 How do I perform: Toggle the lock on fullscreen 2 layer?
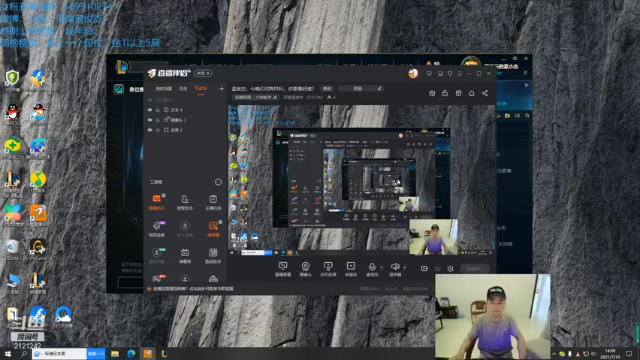[x=158, y=130]
